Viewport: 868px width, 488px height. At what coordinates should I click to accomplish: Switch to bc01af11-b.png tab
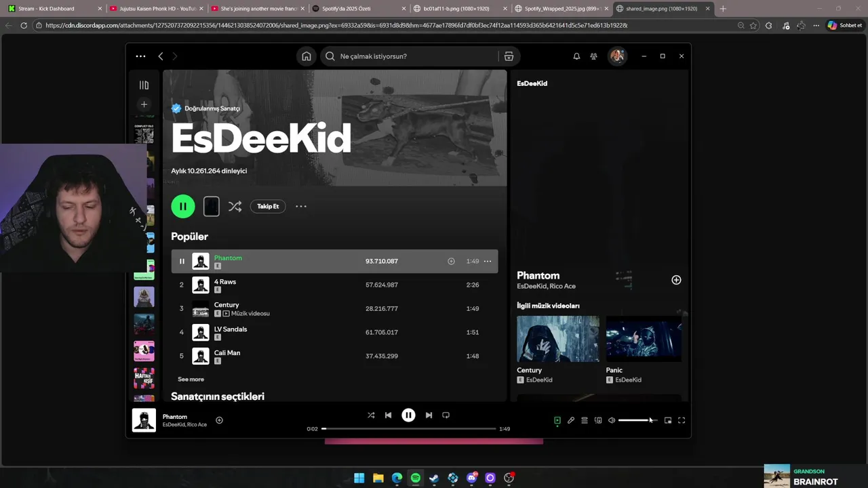click(460, 9)
